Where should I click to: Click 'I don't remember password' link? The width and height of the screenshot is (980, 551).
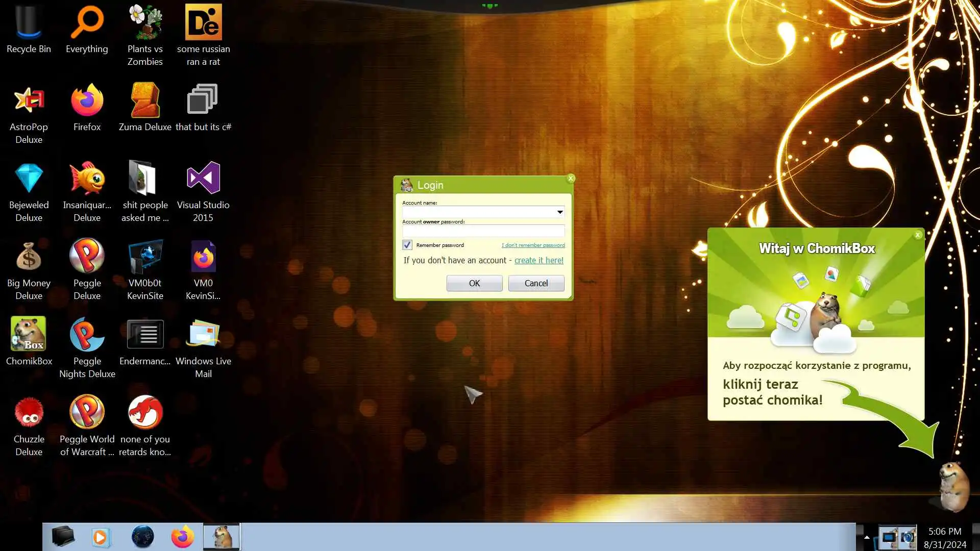click(x=533, y=245)
